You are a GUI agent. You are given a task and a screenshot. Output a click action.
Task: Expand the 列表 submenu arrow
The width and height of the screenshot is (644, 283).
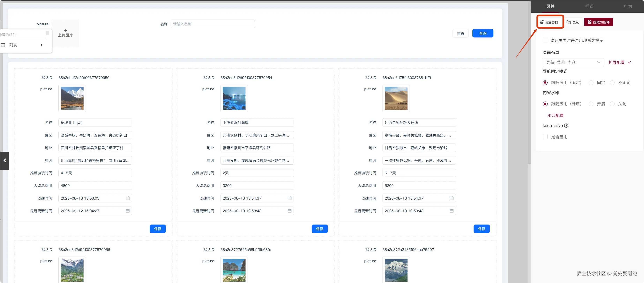click(41, 45)
